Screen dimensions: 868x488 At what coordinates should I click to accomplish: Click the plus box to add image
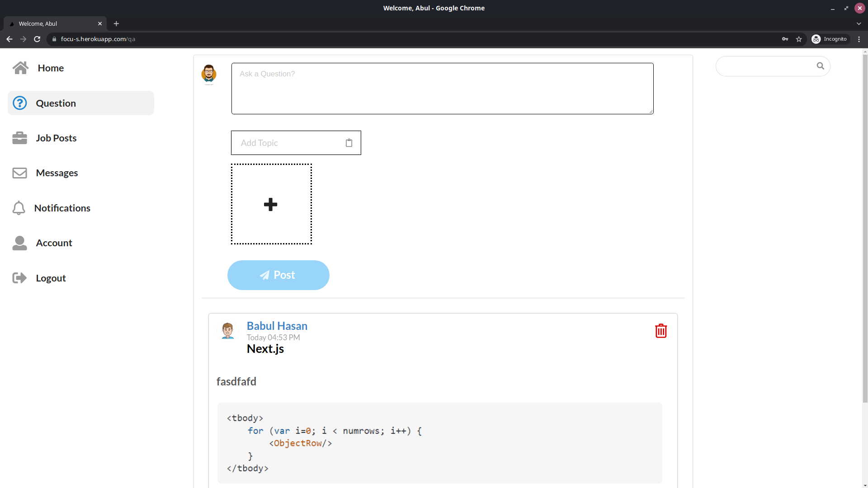point(271,204)
